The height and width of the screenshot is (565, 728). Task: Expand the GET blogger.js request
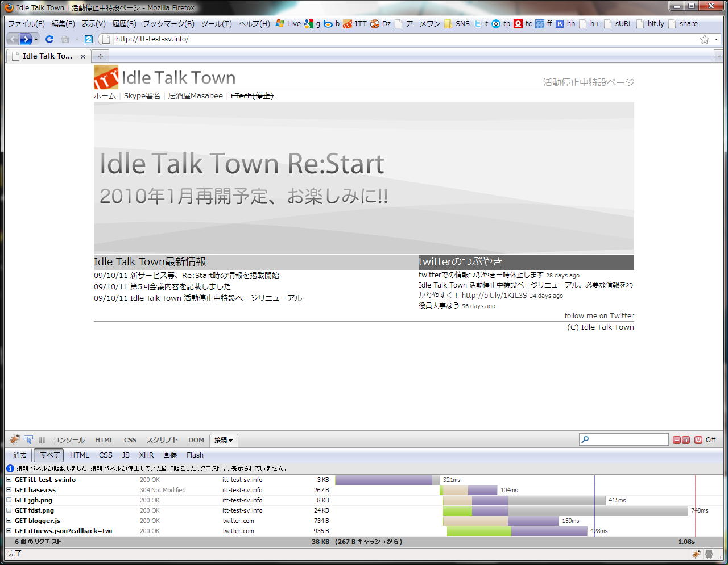(9, 521)
